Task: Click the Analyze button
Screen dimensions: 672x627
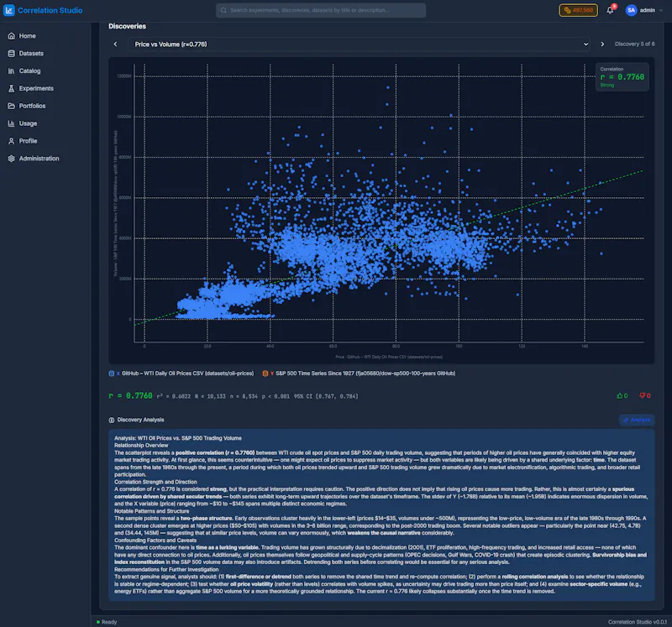Action: click(637, 421)
